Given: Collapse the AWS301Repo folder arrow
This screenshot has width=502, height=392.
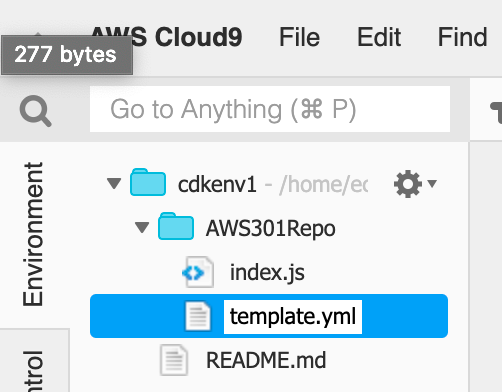Looking at the screenshot, I should (x=142, y=228).
